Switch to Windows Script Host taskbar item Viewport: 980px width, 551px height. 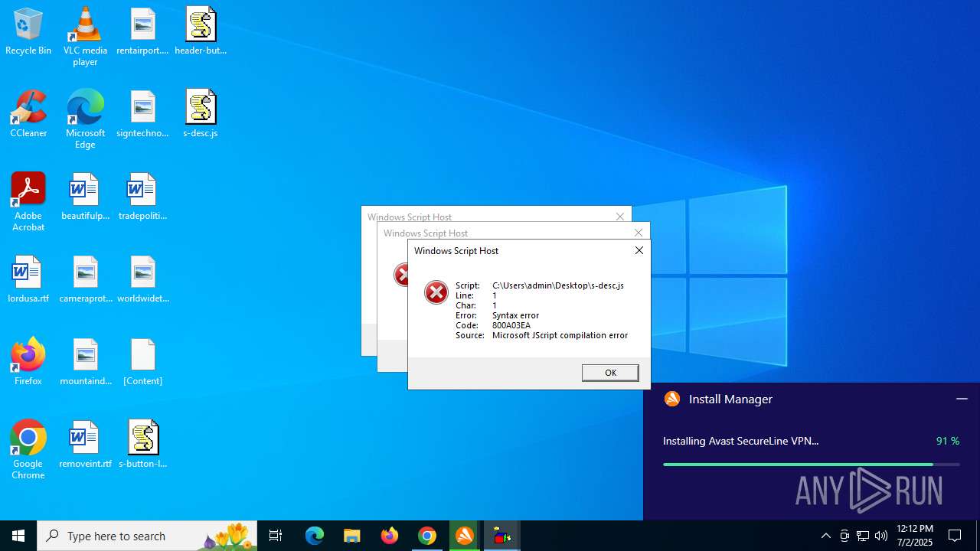502,536
